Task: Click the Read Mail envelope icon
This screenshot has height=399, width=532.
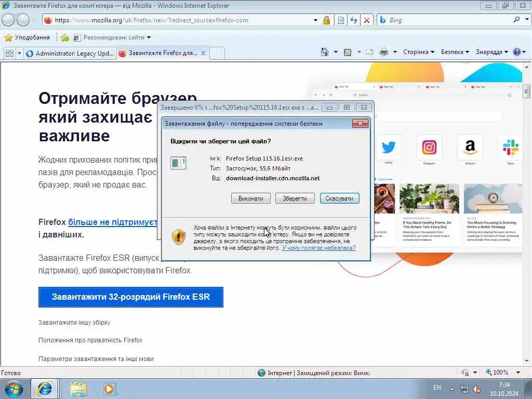Action: point(369,52)
